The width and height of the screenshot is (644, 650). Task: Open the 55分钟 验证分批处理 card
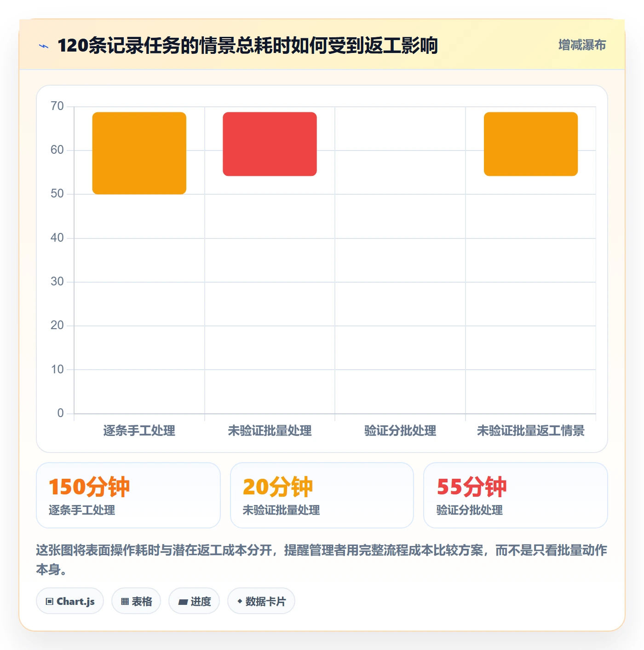(516, 495)
